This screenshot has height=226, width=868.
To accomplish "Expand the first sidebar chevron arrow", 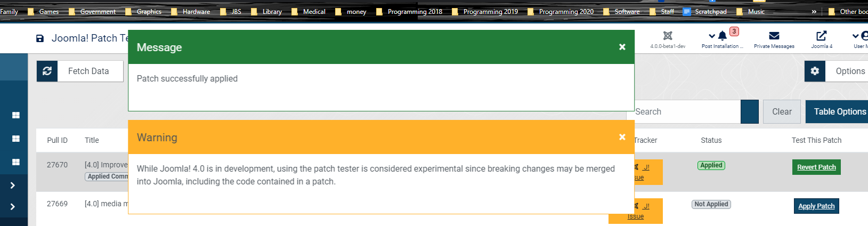I will [13, 185].
